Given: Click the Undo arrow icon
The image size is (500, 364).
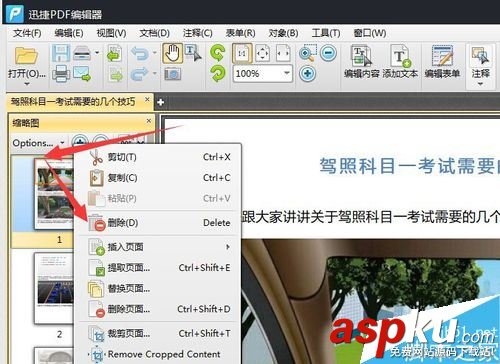Looking at the screenshot, I should (140, 53).
